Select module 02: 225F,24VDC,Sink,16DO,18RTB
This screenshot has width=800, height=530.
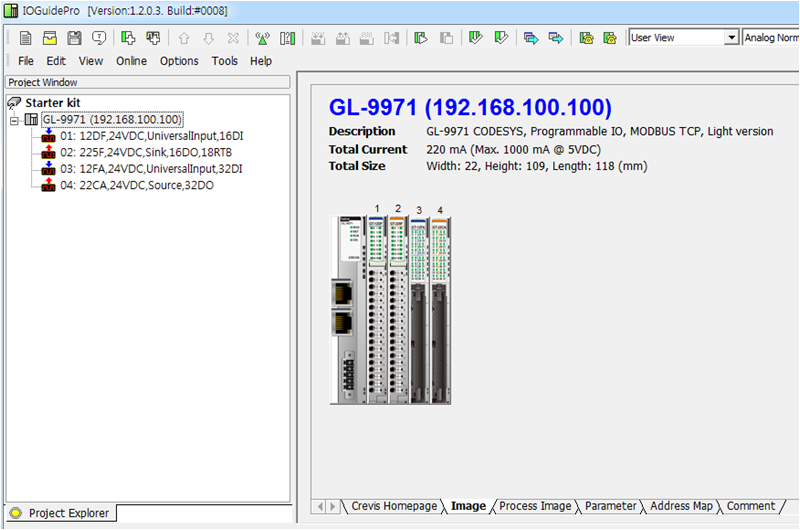click(x=146, y=152)
